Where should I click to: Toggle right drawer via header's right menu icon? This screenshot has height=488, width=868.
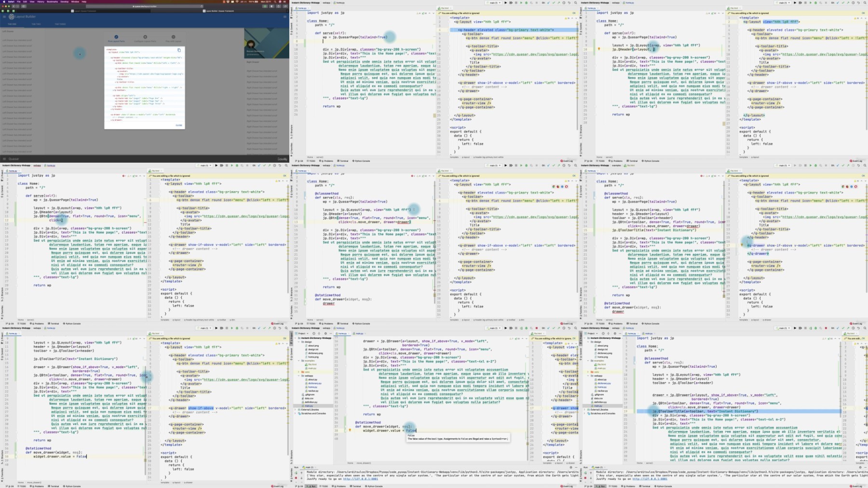click(x=285, y=16)
